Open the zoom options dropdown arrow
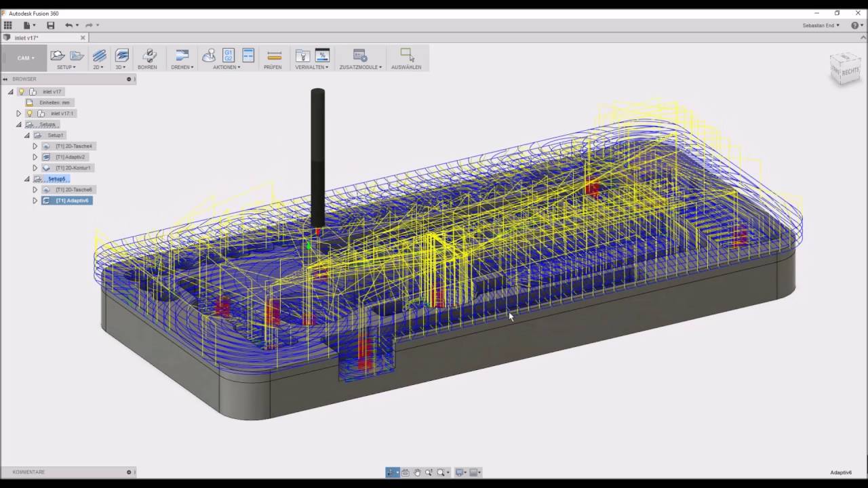The height and width of the screenshot is (488, 868). [448, 472]
